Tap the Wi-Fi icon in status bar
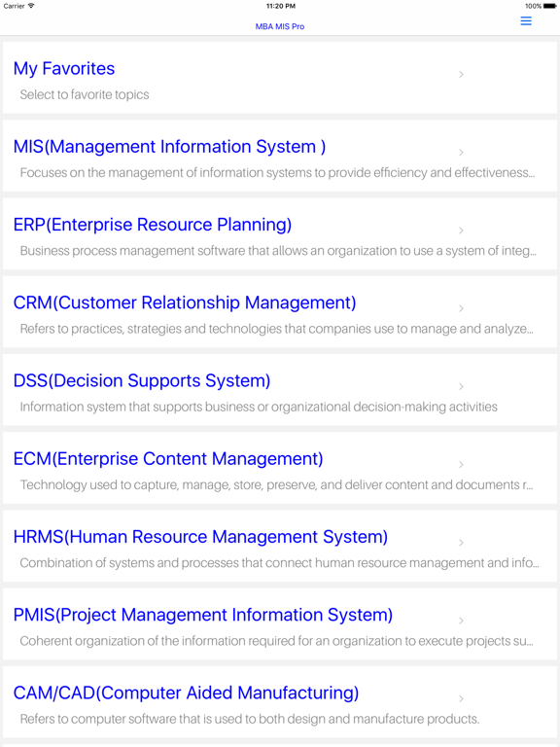This screenshot has height=747, width=560. click(31, 6)
